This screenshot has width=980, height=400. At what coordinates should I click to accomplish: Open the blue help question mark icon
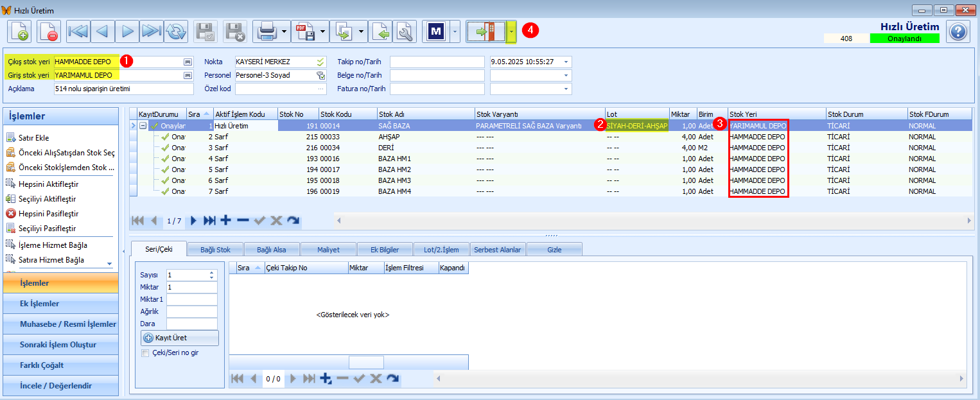pos(958,31)
